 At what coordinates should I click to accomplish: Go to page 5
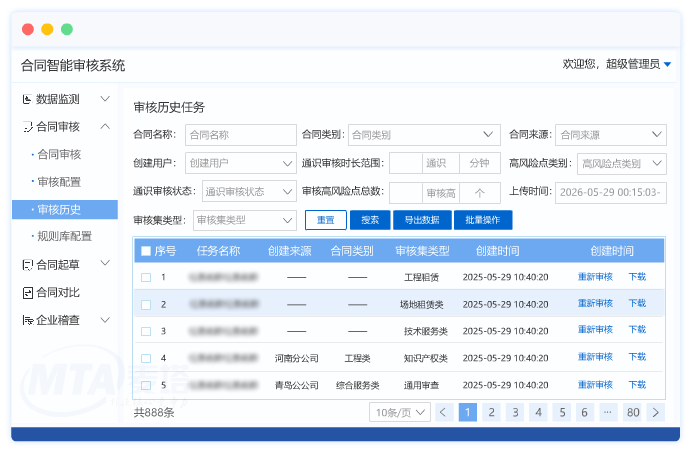click(562, 412)
